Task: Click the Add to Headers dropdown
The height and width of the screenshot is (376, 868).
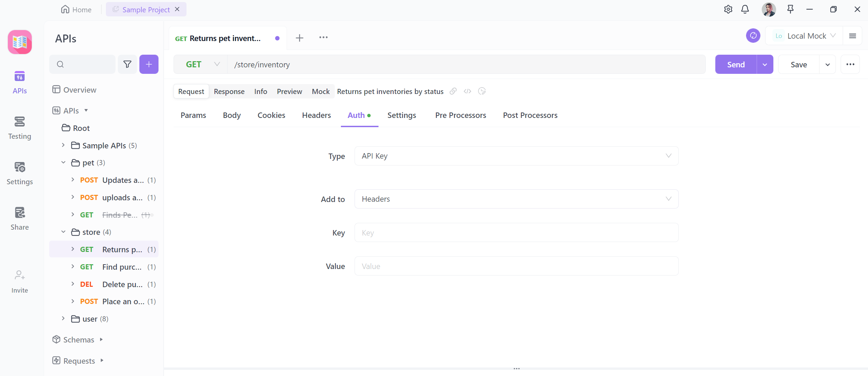Action: click(516, 199)
